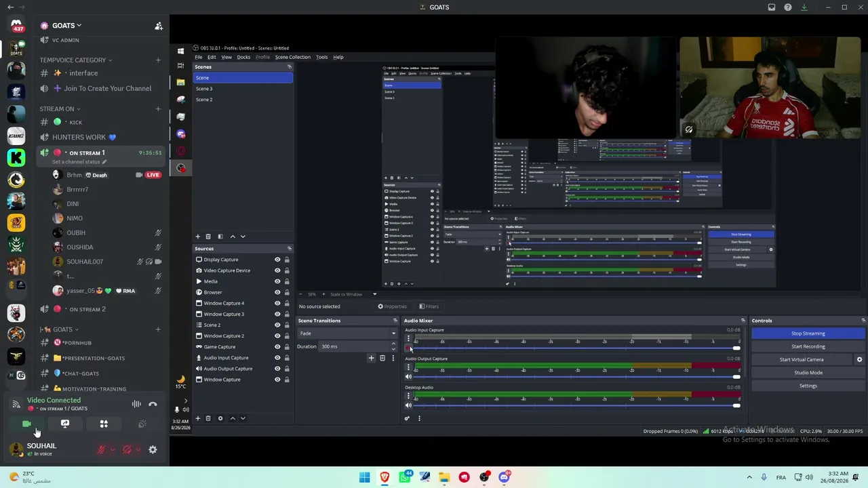Click the Start Recording button

808,346
